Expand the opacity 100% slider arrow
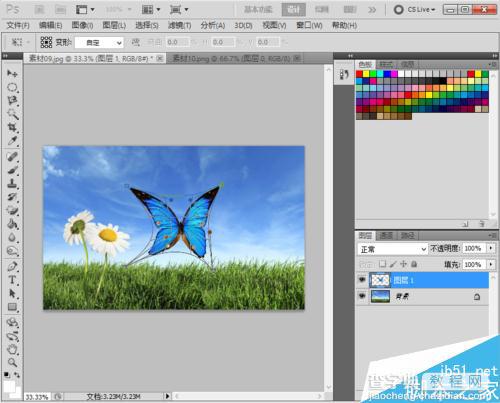The image size is (500, 403). (491, 248)
